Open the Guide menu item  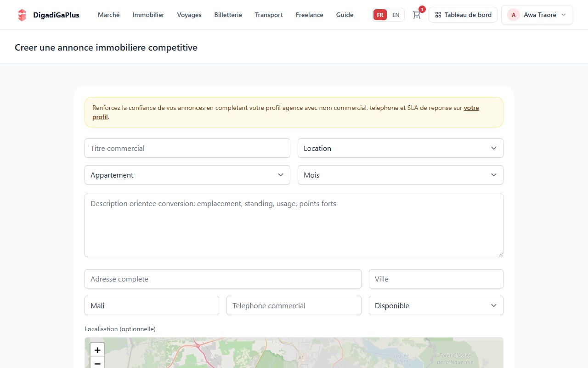(x=345, y=15)
